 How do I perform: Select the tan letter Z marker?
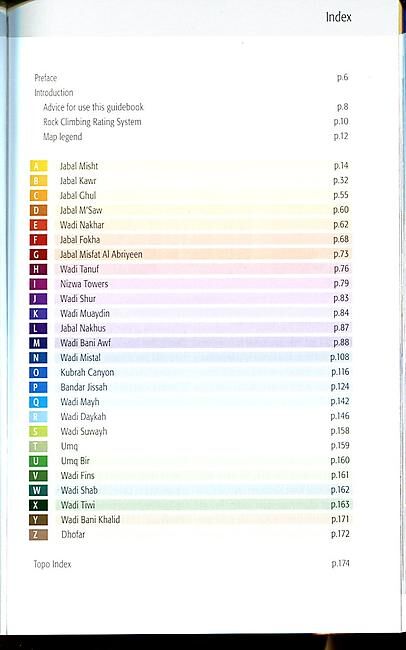pyautogui.click(x=39, y=534)
